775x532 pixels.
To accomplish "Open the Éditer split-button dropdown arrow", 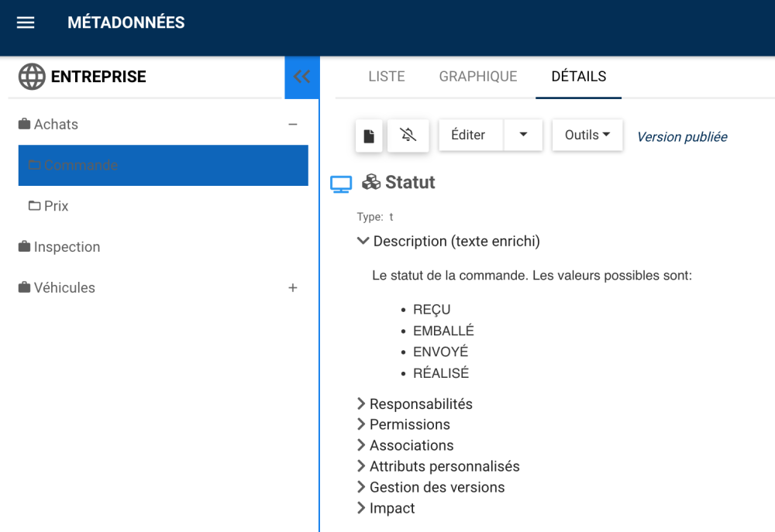I will (523, 135).
